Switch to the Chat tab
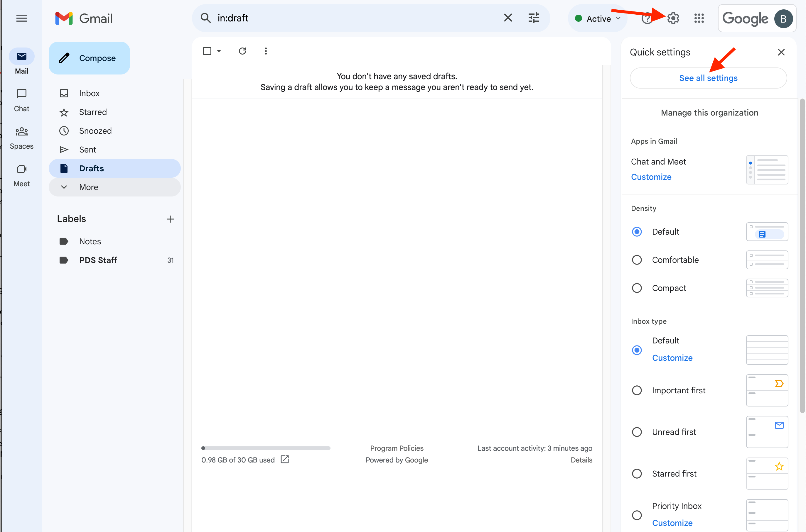 coord(22,100)
